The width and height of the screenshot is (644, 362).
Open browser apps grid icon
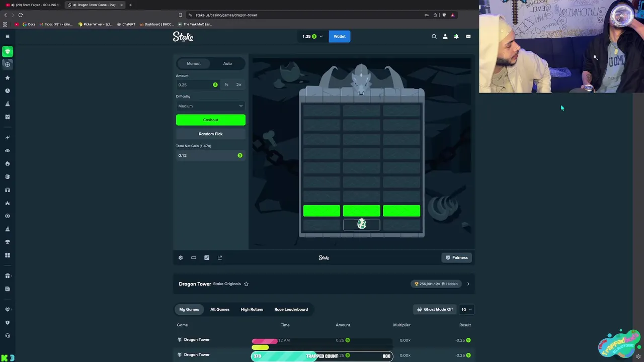pos(5,24)
